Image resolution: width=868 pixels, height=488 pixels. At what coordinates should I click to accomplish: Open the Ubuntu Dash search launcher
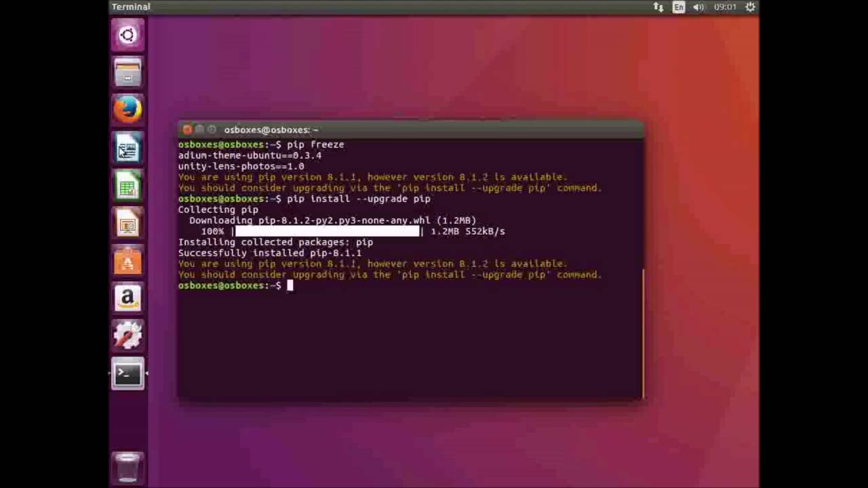pyautogui.click(x=127, y=35)
